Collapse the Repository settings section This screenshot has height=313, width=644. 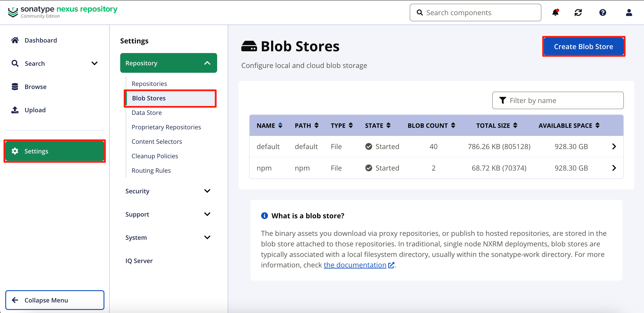207,63
